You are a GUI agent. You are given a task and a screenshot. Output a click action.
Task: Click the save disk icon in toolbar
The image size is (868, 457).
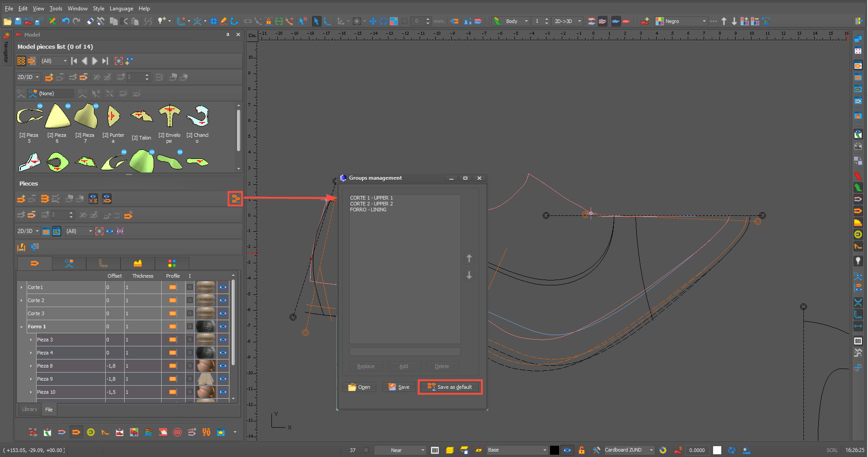18,21
